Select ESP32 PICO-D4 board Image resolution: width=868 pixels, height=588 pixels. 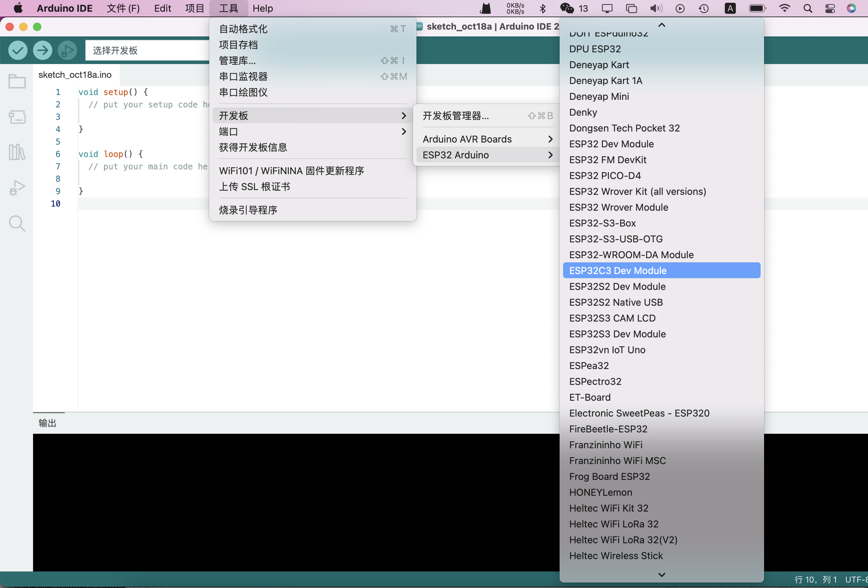[661, 176]
